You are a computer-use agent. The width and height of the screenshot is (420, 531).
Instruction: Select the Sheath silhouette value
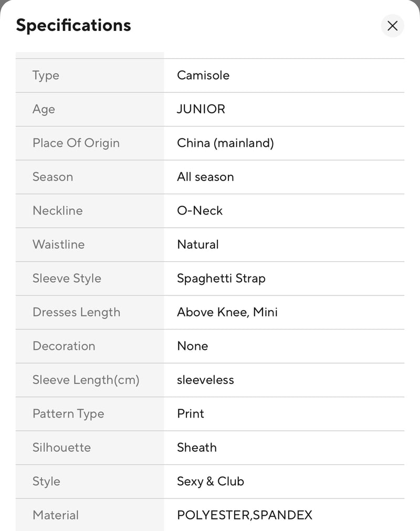(x=197, y=448)
